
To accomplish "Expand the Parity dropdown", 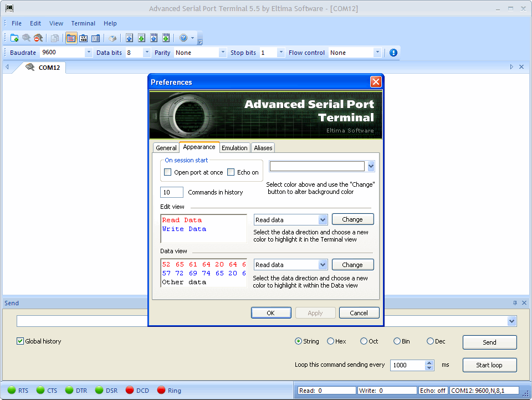I will pyautogui.click(x=223, y=52).
